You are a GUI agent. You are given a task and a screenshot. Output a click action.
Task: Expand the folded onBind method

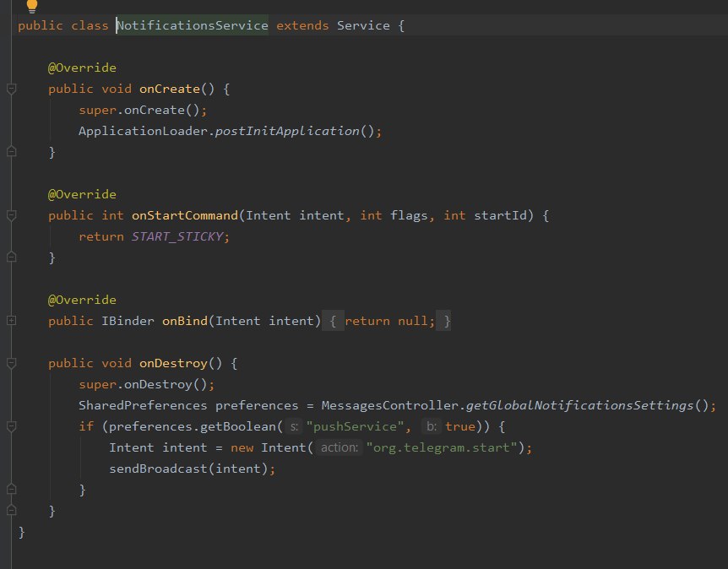12,320
